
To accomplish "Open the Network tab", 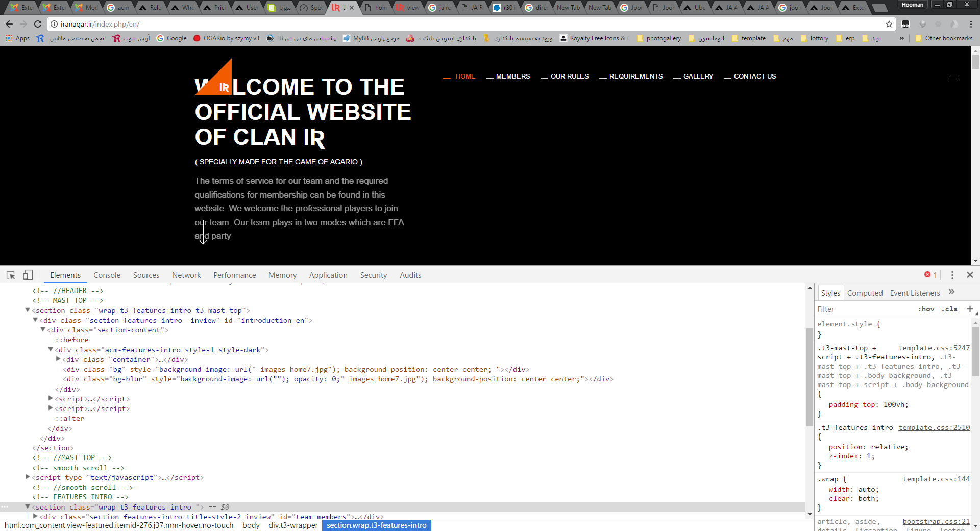I will [x=186, y=275].
